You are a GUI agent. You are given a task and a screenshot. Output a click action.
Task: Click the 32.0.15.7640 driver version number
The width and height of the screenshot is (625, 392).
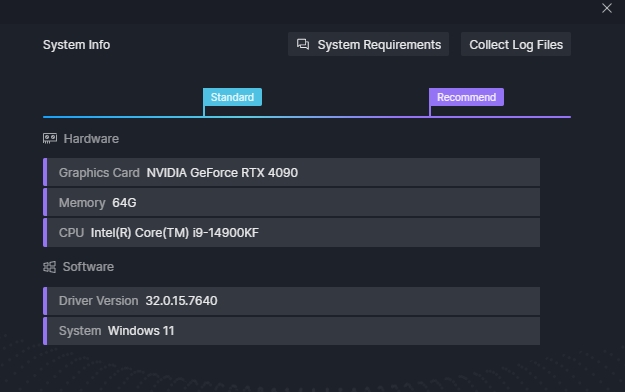point(181,301)
